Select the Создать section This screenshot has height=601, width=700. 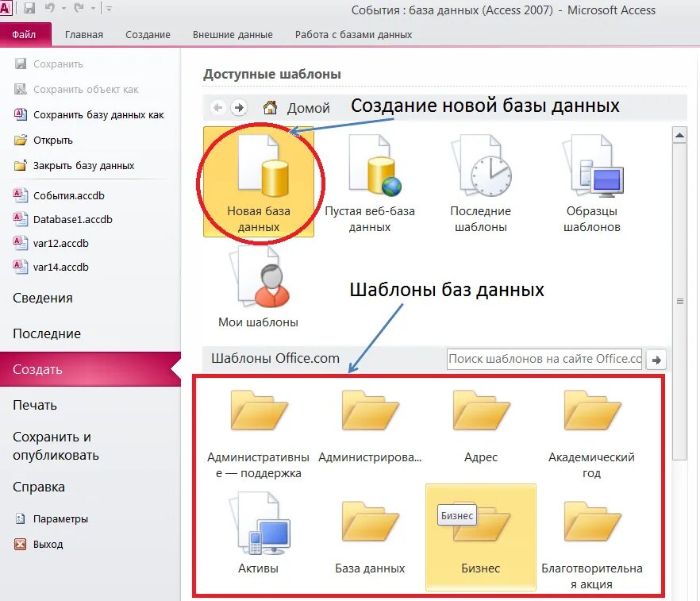click(x=89, y=369)
